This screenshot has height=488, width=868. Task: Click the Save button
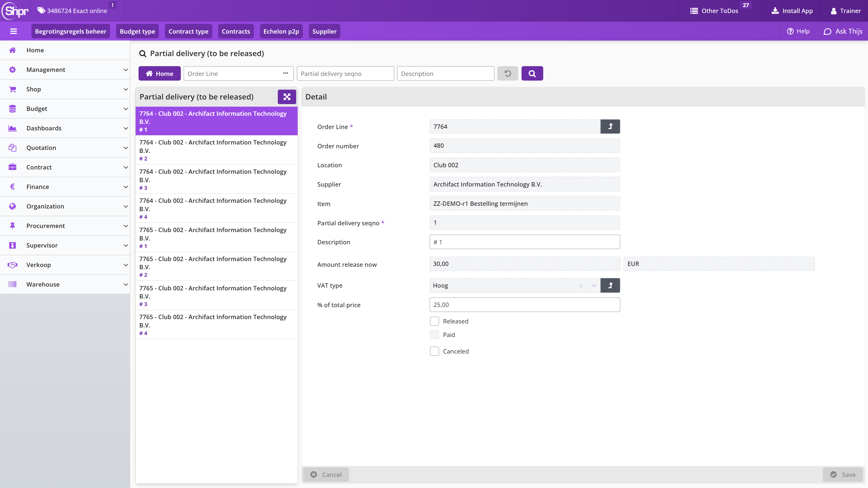click(x=843, y=474)
